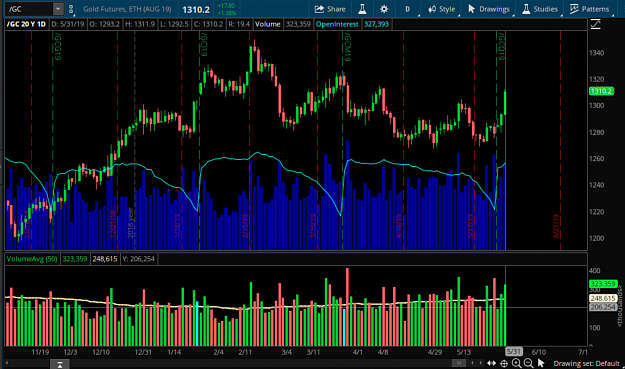This screenshot has width=625, height=369.
Task: Click the zoom out magnifier
Action: (x=528, y=363)
